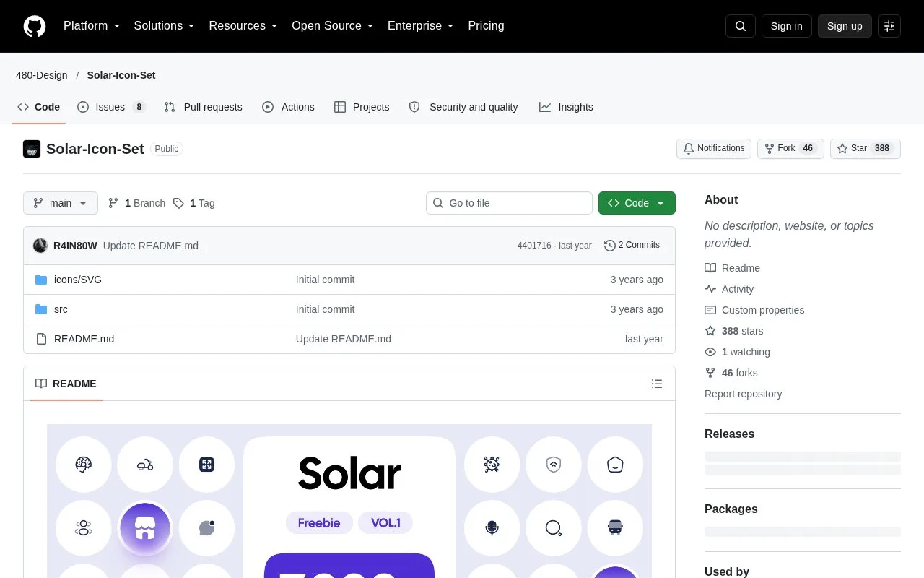Click the microphone icon in README banner
924x578 pixels.
click(x=492, y=528)
